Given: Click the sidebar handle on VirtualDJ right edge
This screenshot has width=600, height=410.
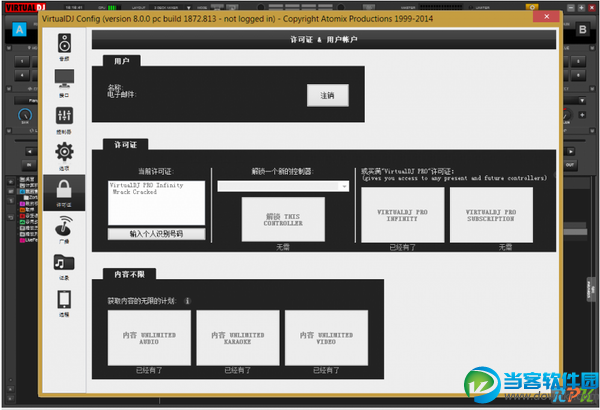Looking at the screenshot, I should click(x=592, y=290).
